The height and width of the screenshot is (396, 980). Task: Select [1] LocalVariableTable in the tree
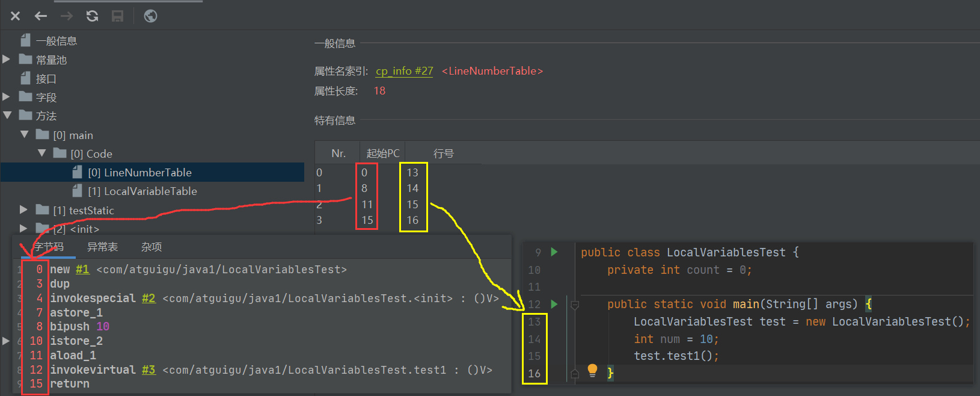coord(142,191)
